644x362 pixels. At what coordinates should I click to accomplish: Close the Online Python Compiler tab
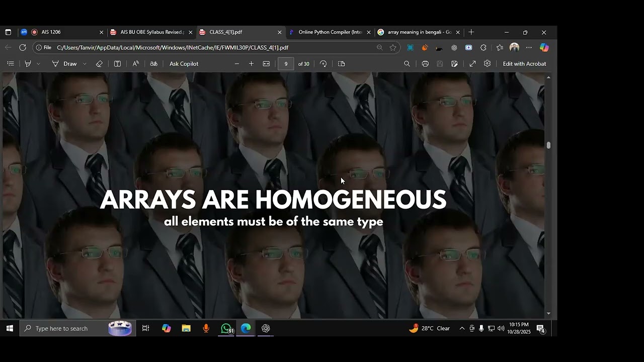point(369,32)
